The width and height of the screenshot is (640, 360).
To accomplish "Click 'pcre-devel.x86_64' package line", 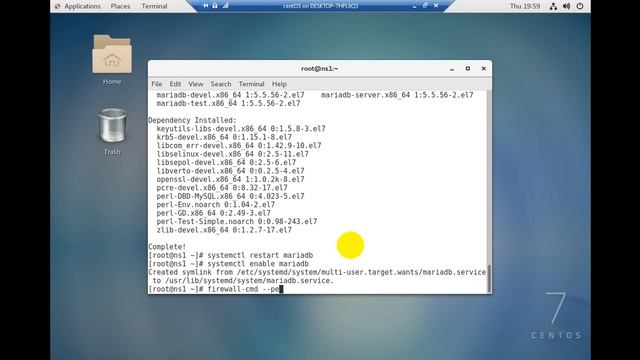I will click(222, 188).
